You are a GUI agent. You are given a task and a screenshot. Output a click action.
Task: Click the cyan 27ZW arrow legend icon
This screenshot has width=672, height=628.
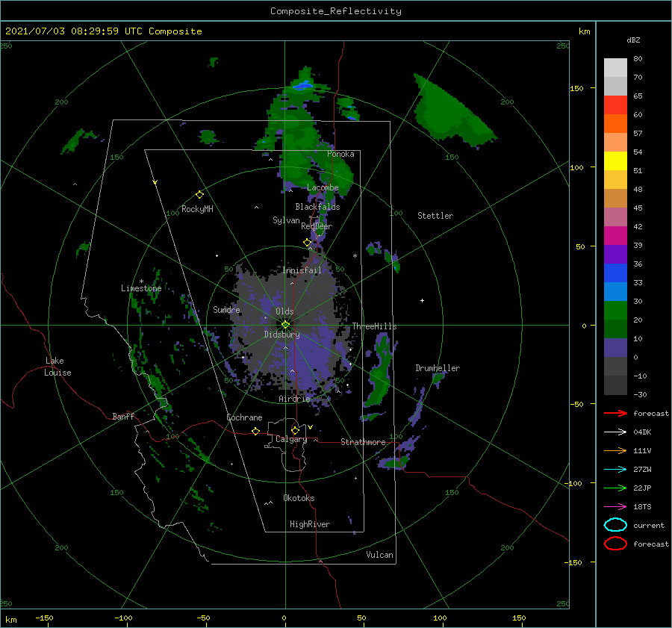[x=615, y=470]
